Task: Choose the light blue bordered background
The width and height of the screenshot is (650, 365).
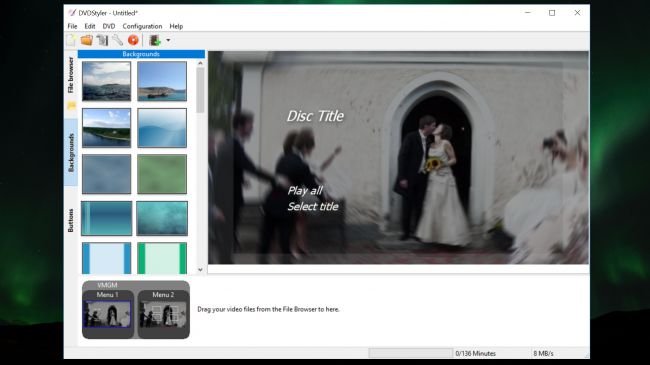Action: [107, 258]
